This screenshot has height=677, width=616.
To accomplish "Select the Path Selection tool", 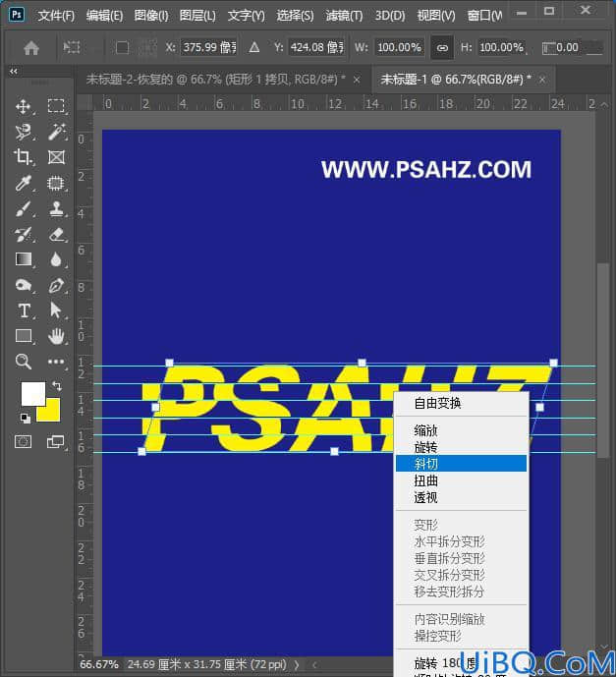I will coord(56,310).
